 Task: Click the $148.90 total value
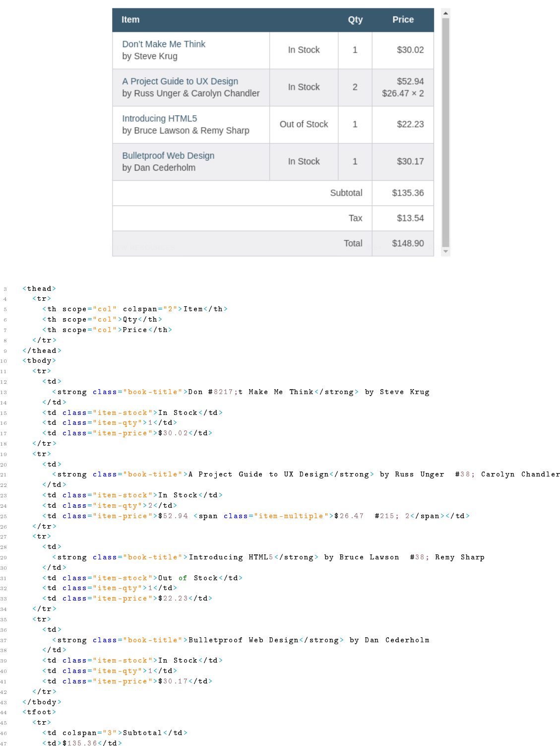point(408,244)
